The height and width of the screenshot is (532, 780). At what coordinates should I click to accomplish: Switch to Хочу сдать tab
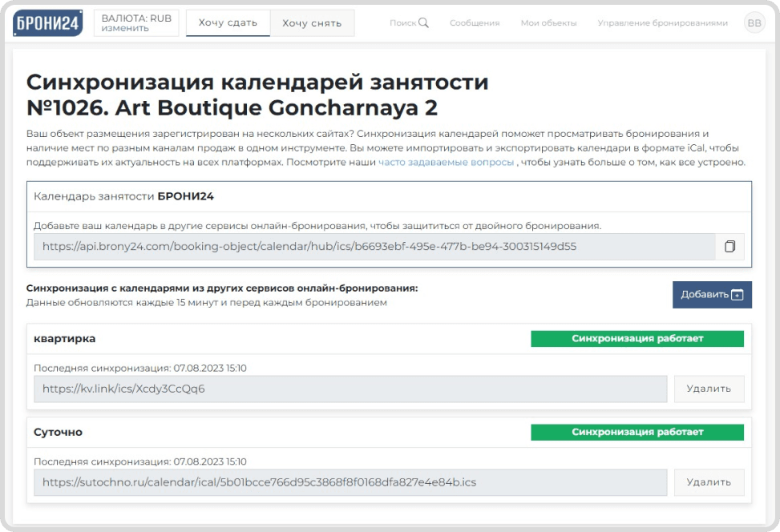click(228, 23)
